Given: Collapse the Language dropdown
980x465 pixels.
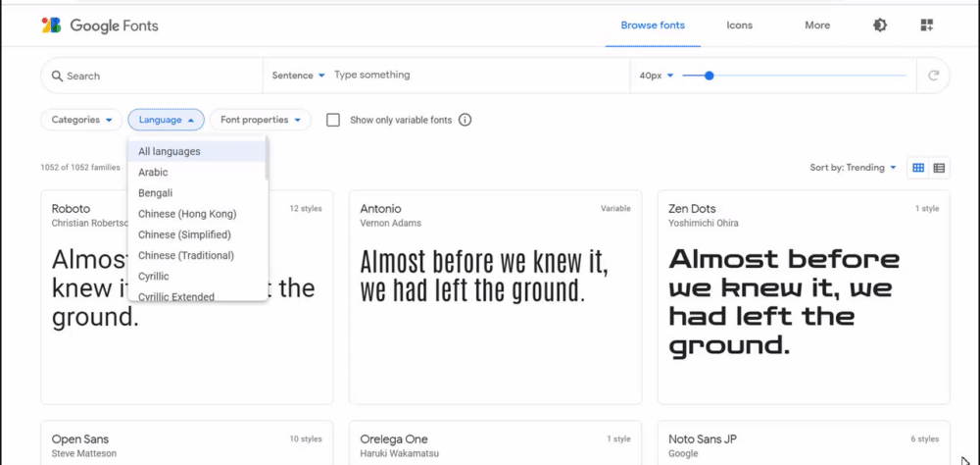Looking at the screenshot, I should [167, 120].
